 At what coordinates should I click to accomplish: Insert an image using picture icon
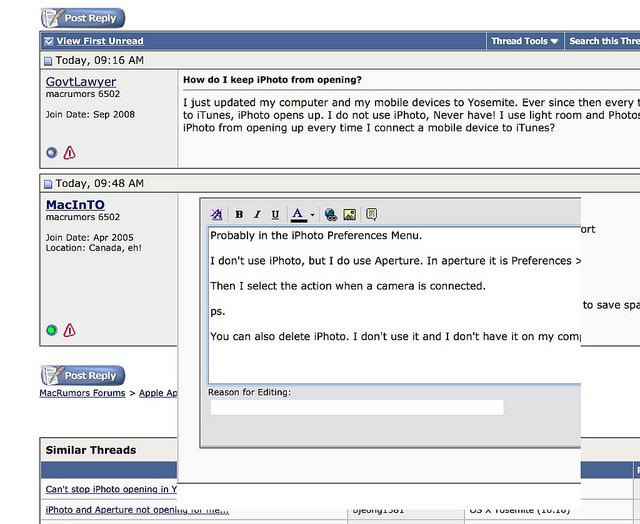(350, 214)
